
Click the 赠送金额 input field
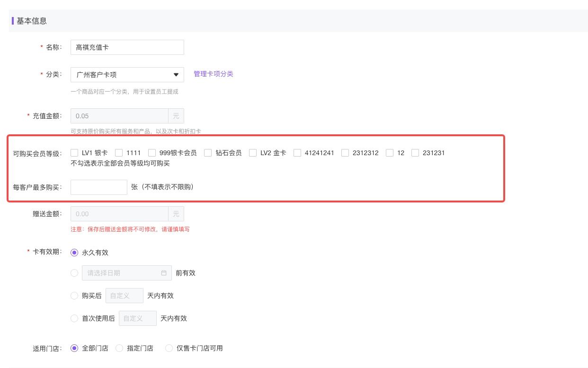pos(119,214)
